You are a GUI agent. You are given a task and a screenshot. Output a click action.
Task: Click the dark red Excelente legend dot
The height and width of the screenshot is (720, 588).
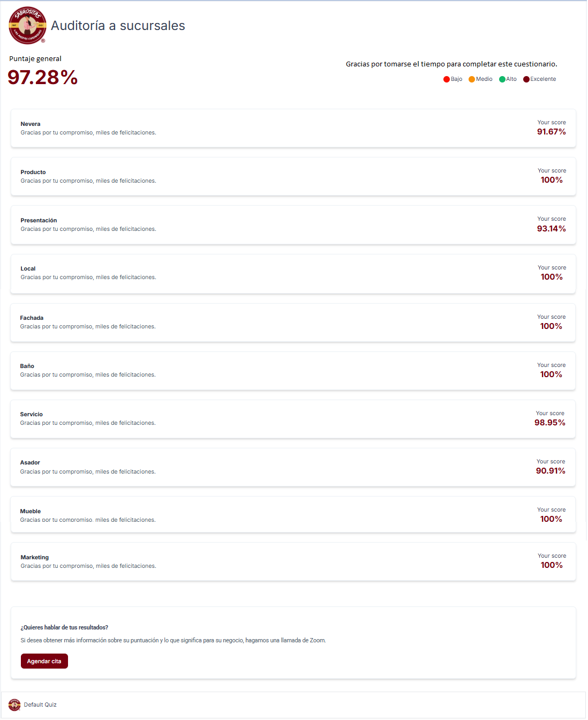[x=526, y=79]
